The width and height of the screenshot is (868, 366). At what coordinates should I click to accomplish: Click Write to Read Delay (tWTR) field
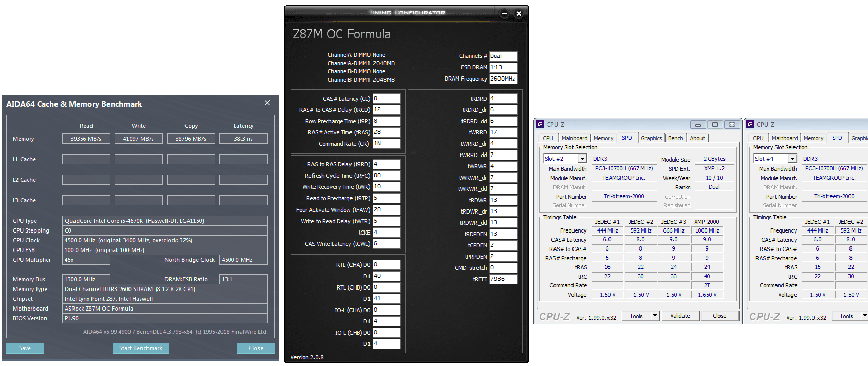pos(386,221)
